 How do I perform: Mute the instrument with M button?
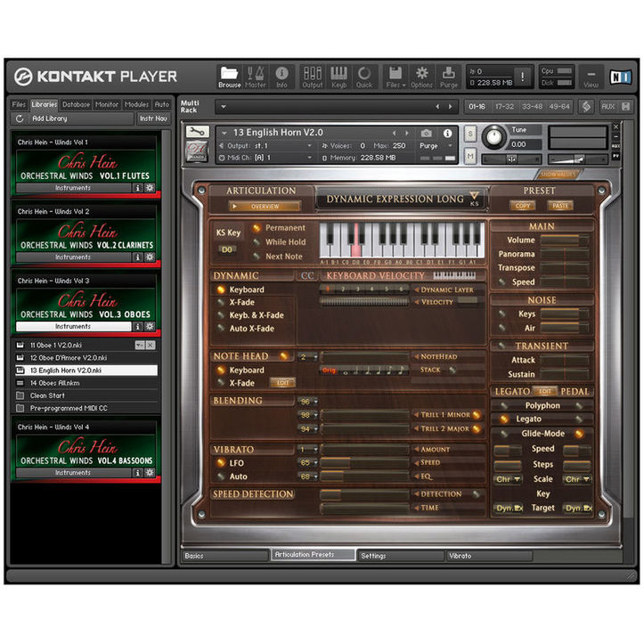pos(470,156)
